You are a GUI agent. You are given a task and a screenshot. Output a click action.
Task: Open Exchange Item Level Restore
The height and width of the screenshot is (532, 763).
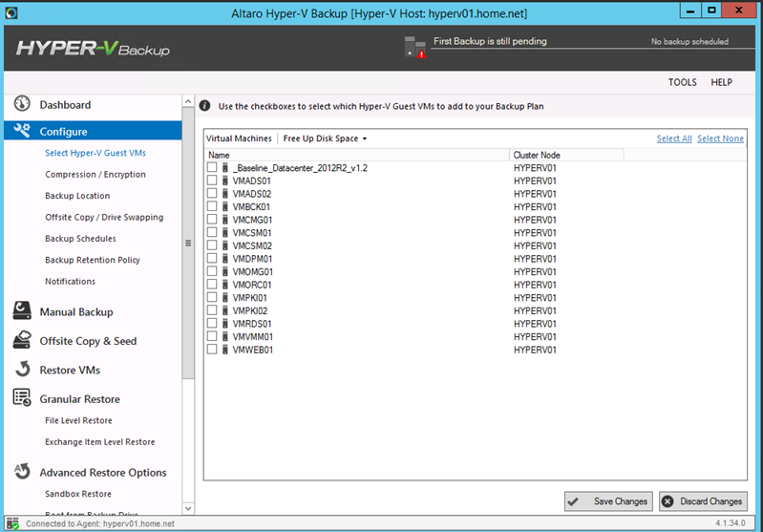tap(99, 442)
